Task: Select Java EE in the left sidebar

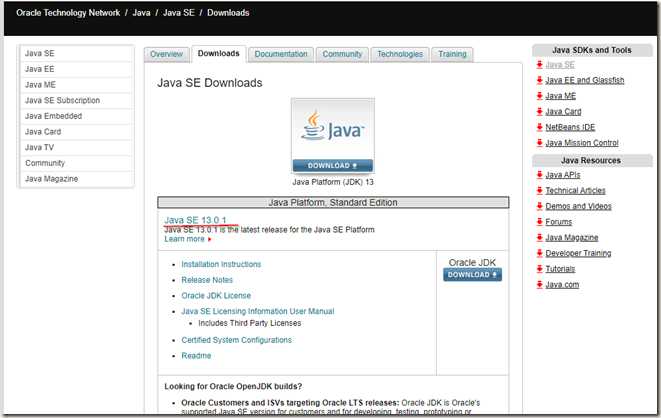Action: coord(77,69)
